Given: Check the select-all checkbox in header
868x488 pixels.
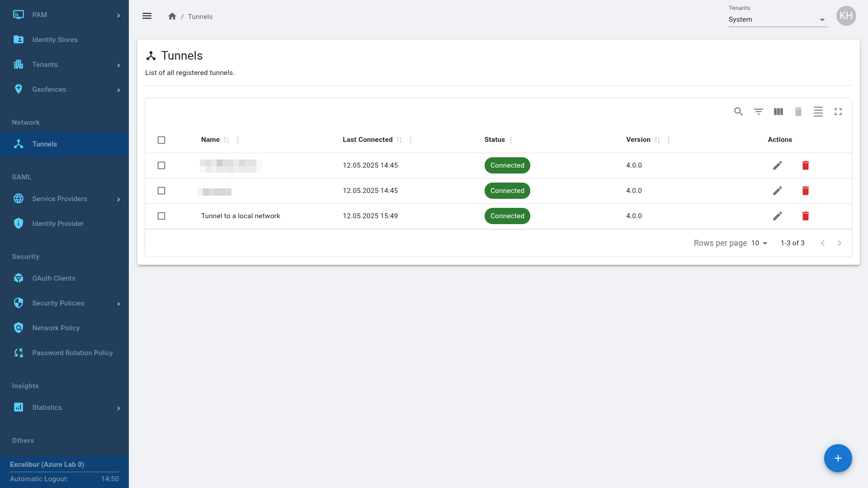Looking at the screenshot, I should click(x=161, y=140).
